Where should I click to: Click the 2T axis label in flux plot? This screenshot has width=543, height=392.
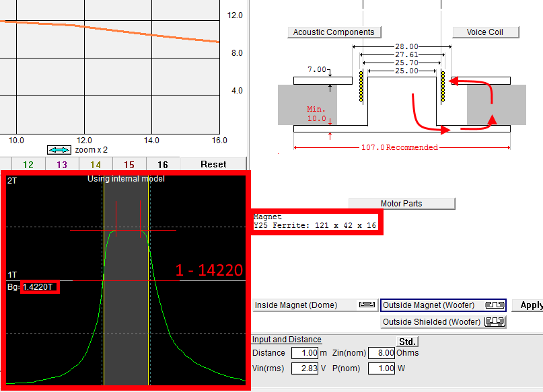pyautogui.click(x=12, y=181)
